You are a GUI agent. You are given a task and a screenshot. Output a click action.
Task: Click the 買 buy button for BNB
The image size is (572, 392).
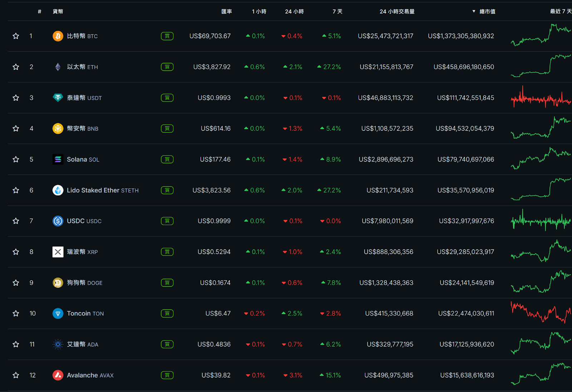167,128
